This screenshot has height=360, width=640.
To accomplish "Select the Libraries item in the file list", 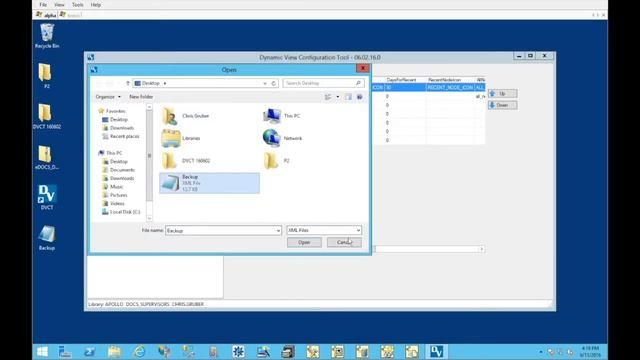I will [x=181, y=138].
